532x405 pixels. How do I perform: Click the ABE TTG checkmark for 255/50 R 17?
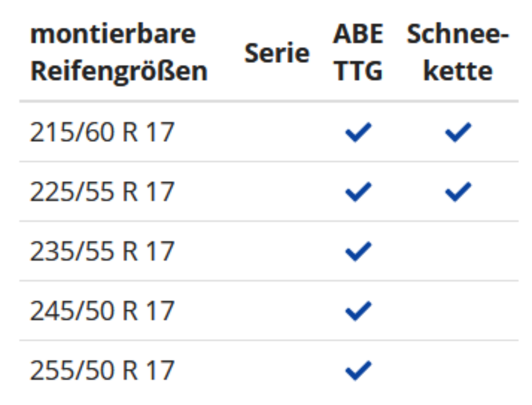(x=357, y=370)
